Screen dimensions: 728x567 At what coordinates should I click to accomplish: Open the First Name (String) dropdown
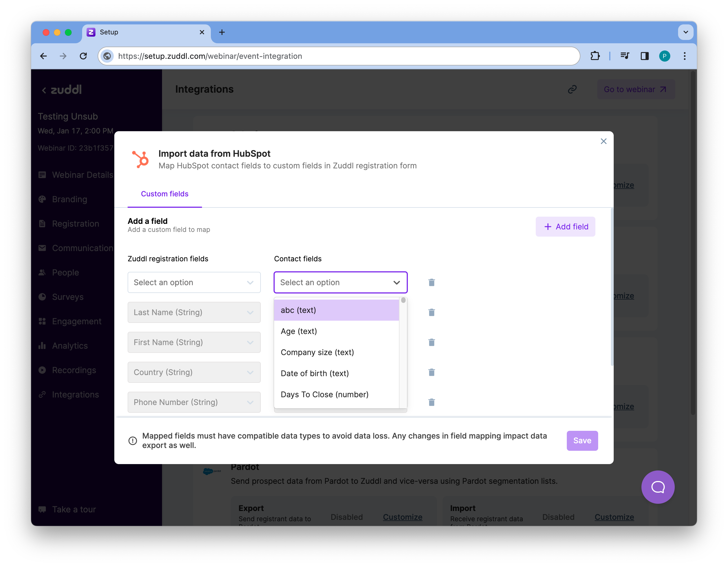pos(194,342)
